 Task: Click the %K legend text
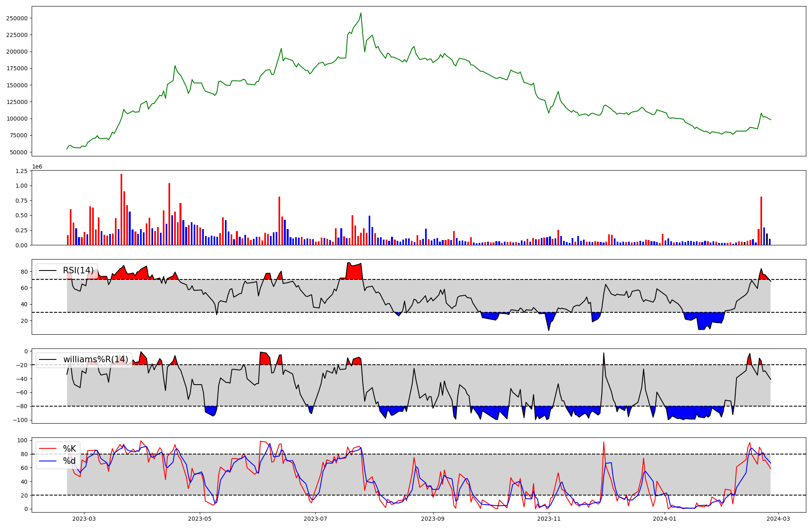(69, 448)
